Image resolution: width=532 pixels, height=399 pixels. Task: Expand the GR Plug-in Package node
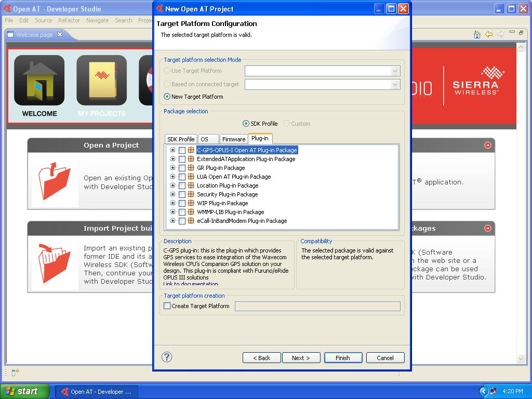172,168
